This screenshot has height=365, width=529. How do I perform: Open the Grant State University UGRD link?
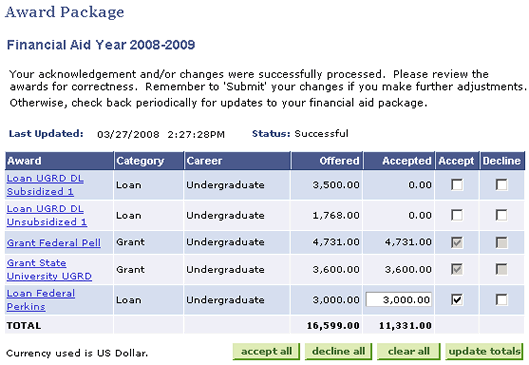pos(49,269)
